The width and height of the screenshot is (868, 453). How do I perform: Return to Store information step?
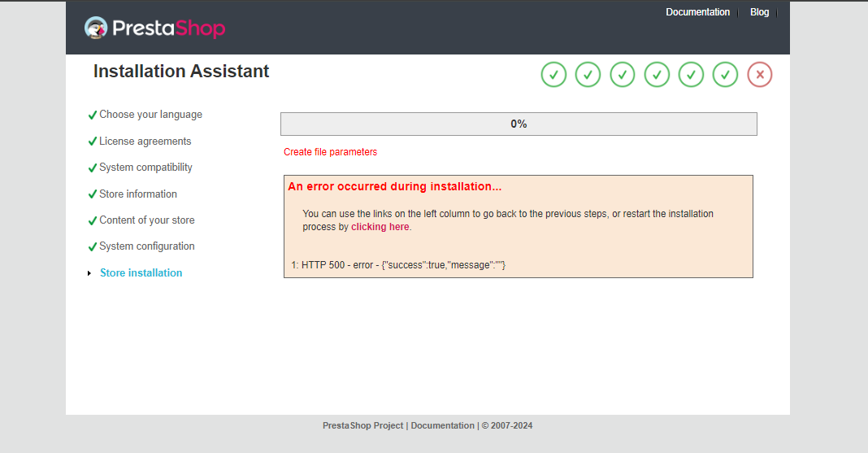pos(138,194)
